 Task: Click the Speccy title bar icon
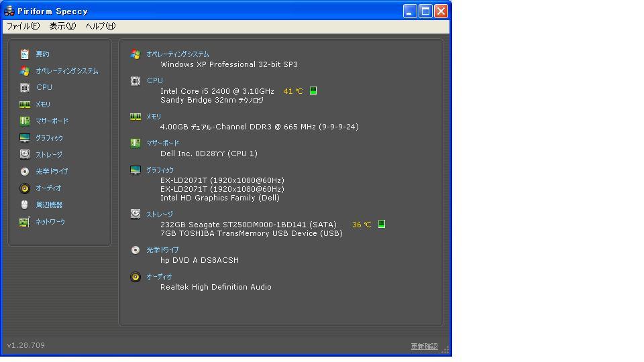9,11
